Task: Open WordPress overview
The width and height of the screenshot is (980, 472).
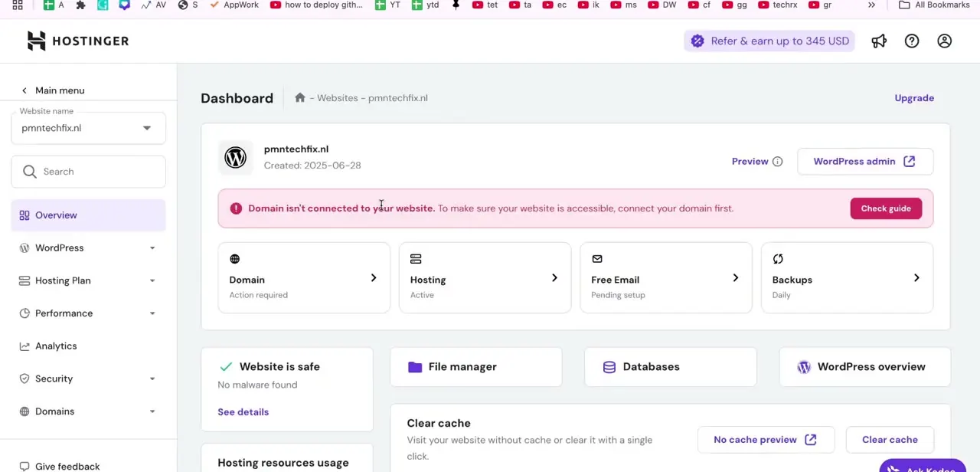Action: point(865,367)
